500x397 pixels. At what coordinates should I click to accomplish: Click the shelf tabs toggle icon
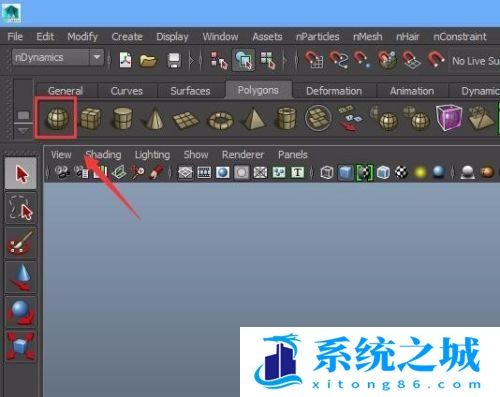point(23,115)
